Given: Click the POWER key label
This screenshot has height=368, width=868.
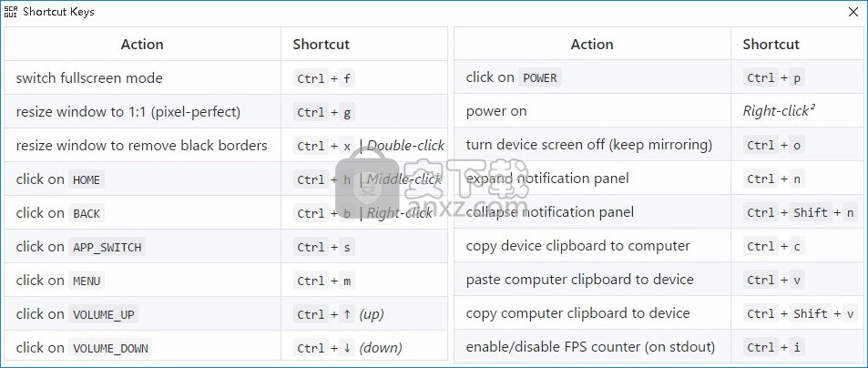Looking at the screenshot, I should tap(540, 78).
